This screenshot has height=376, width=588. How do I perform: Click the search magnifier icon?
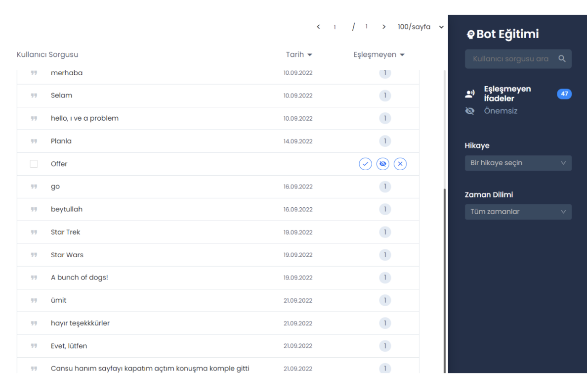tap(562, 58)
